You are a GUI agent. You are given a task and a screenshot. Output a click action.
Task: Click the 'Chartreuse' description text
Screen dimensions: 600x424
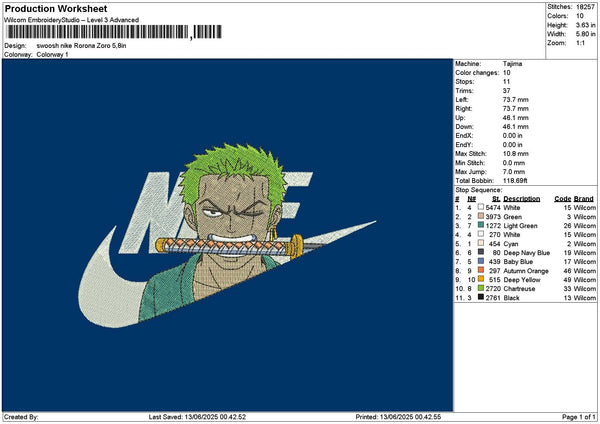519,289
